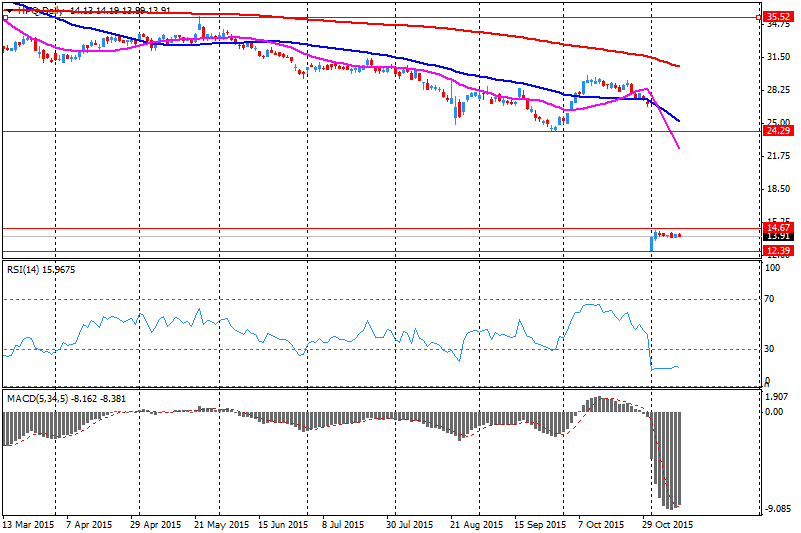Click the 15 Jun 2015 date label
The image size is (801, 533).
coord(283,525)
